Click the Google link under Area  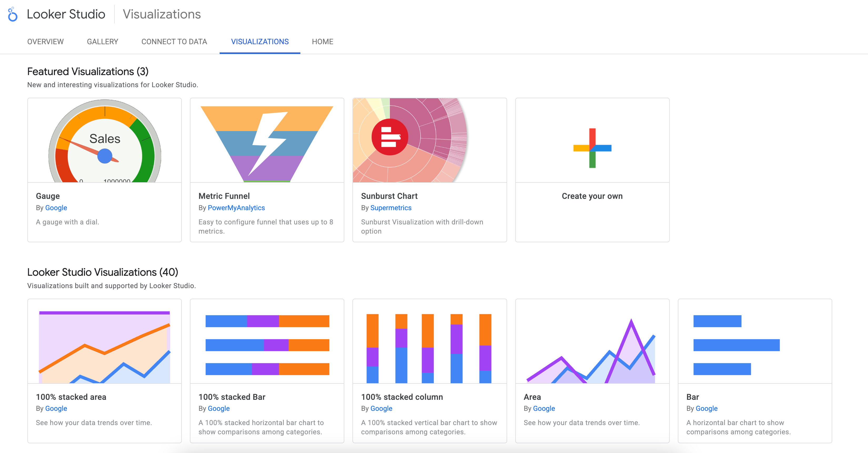pos(544,408)
